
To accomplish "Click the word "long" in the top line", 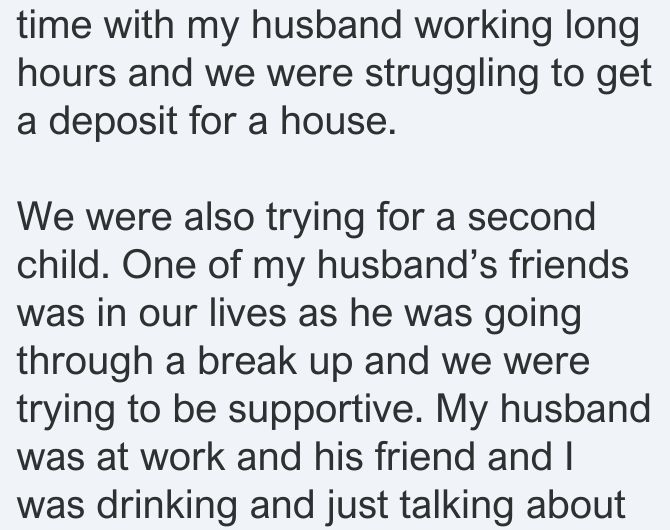I will click(x=602, y=26).
